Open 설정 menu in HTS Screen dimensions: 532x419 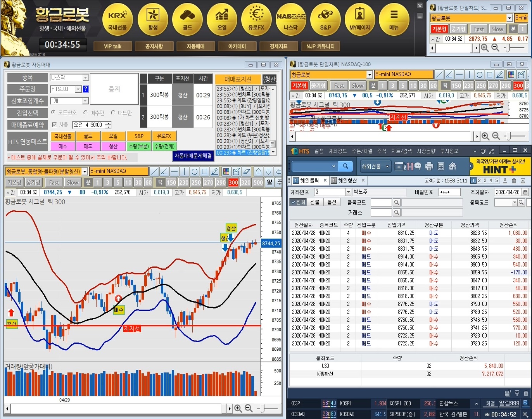pyautogui.click(x=319, y=151)
